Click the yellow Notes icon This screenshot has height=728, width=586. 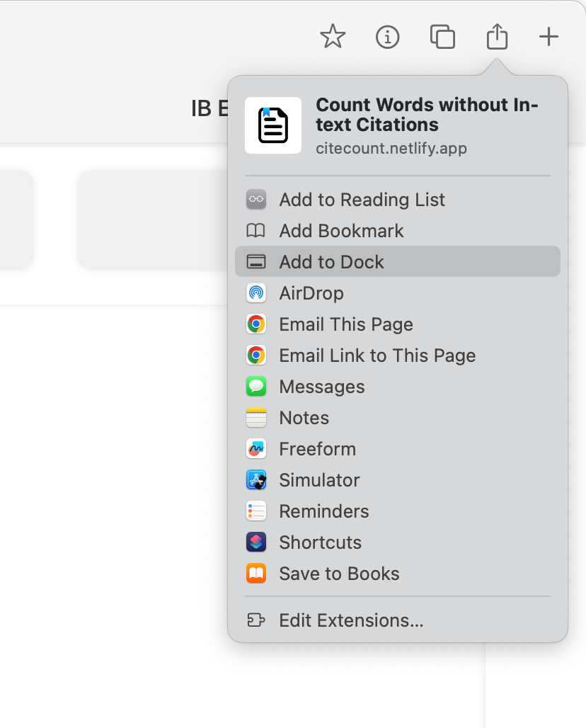click(256, 417)
